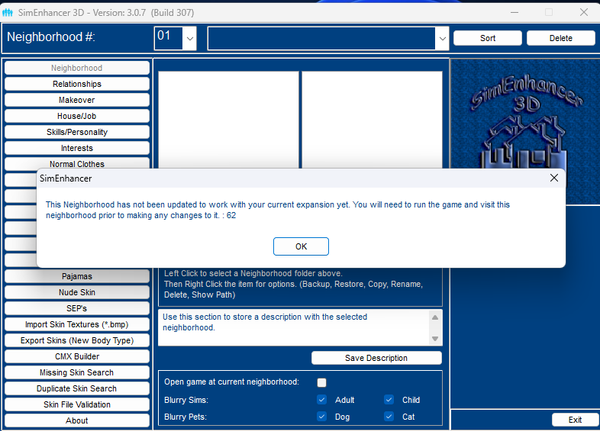Click the Sort button
The width and height of the screenshot is (600, 431).
coord(488,38)
